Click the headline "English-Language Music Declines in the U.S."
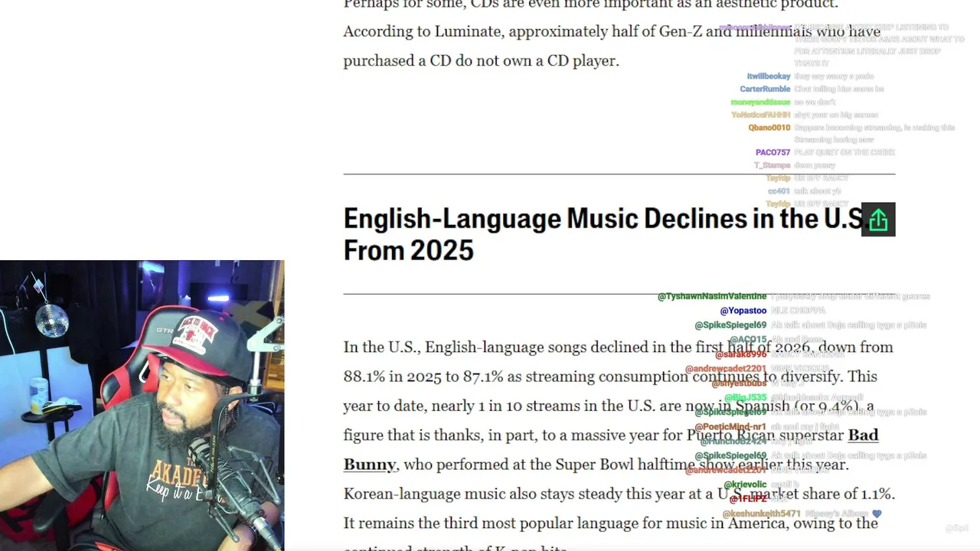The width and height of the screenshot is (980, 551). (603, 219)
